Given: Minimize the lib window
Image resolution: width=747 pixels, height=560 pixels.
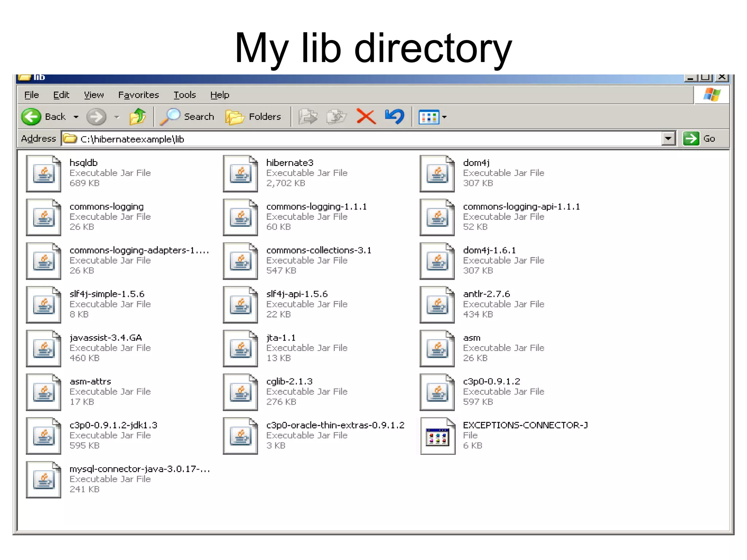Looking at the screenshot, I should (690, 77).
